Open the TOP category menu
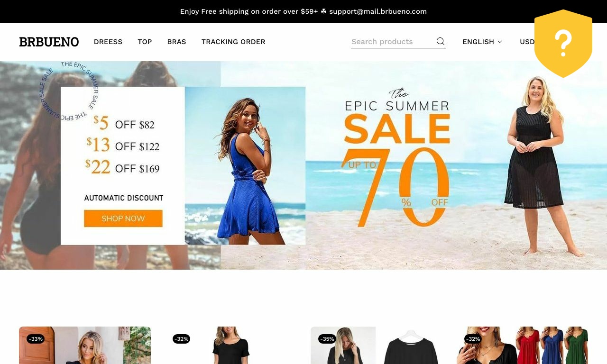The image size is (607, 364). point(145,42)
